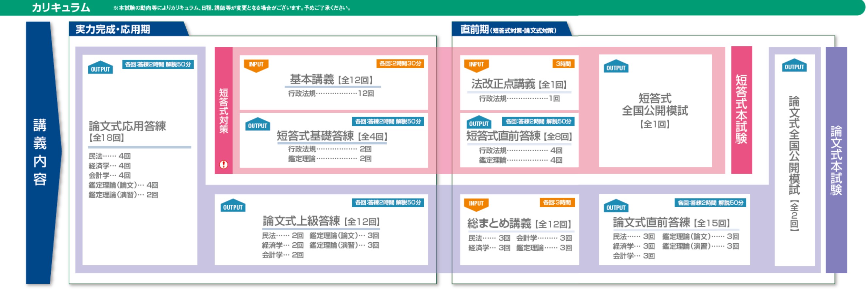The image size is (868, 289).
Task: Click the red exclamation mark icon under 短答式対策
Action: click(x=224, y=164)
